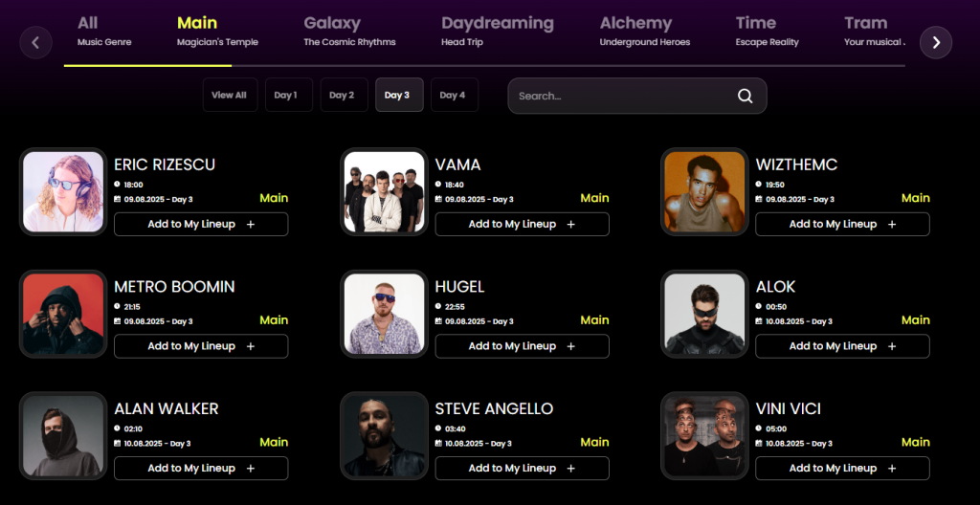Screen dimensions: 980x505
Task: Switch filter to View All
Action: (x=230, y=95)
